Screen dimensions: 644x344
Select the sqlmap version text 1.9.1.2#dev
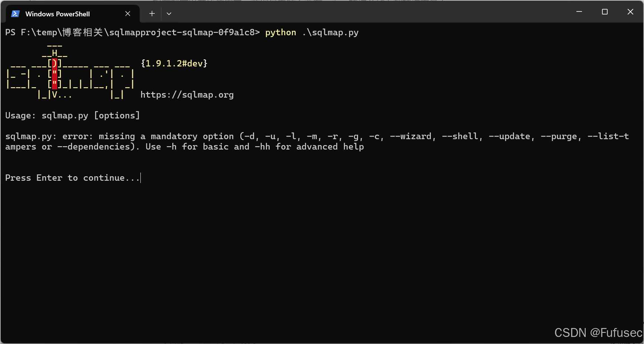pyautogui.click(x=174, y=63)
